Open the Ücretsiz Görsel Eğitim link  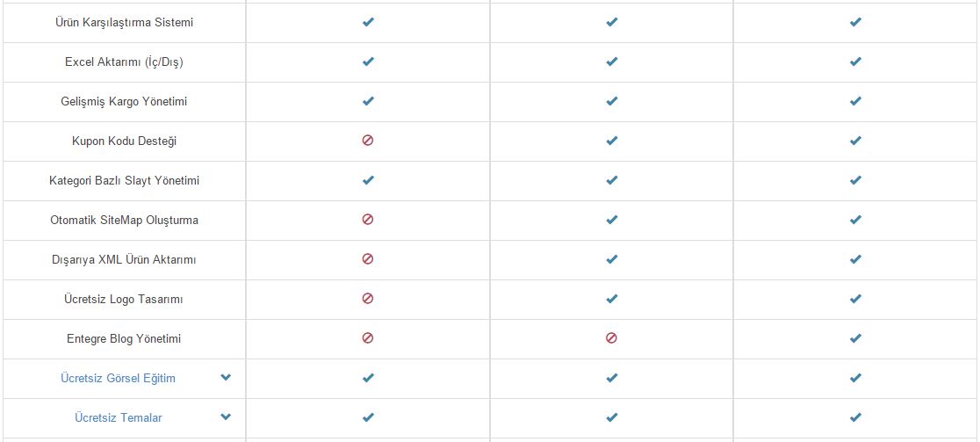click(119, 378)
